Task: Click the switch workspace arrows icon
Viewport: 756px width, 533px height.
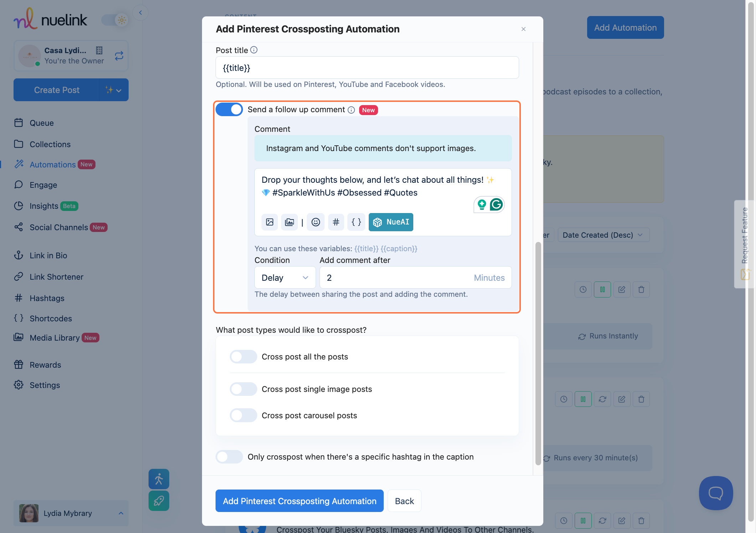Action: pos(119,56)
